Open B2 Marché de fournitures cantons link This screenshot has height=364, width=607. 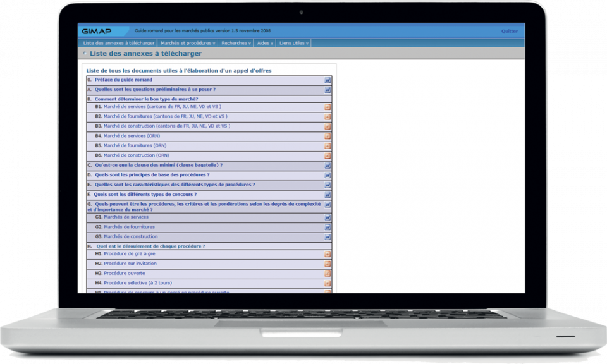point(165,116)
